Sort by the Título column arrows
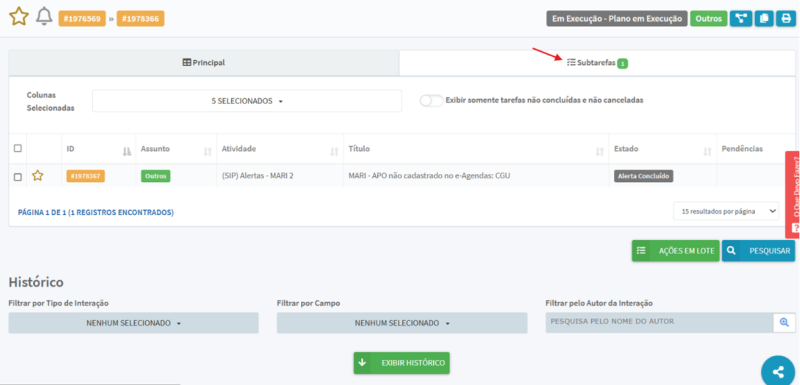Image resolution: width=800 pixels, height=385 pixels. [600, 151]
